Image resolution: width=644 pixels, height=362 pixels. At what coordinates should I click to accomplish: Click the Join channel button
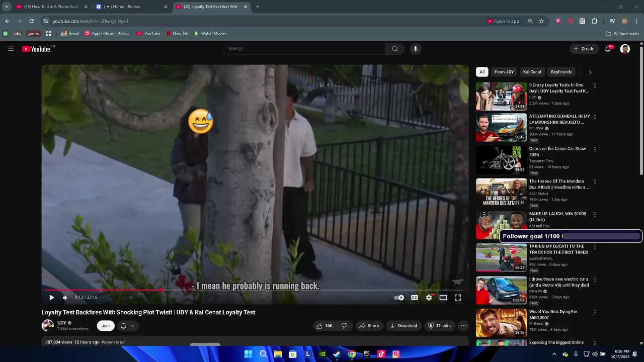coord(106,326)
